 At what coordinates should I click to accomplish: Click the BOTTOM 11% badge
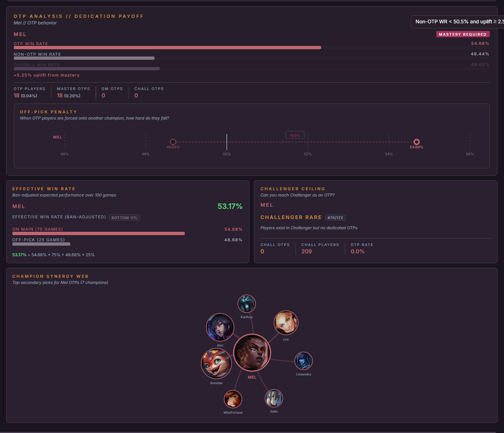(x=124, y=218)
